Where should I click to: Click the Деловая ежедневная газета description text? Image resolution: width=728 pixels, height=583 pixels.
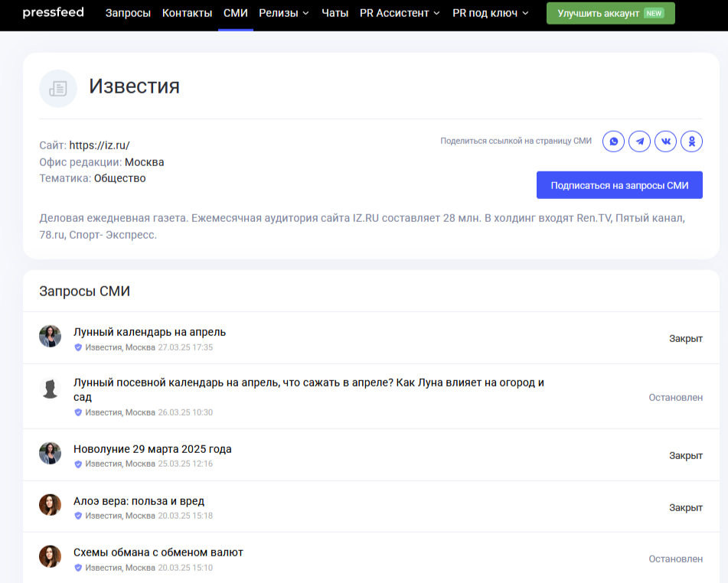click(362, 226)
